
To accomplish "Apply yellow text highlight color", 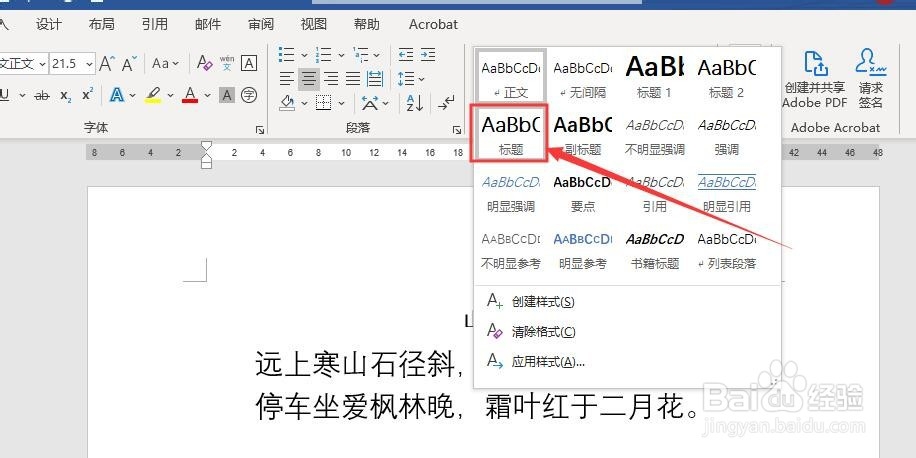I will (x=153, y=95).
